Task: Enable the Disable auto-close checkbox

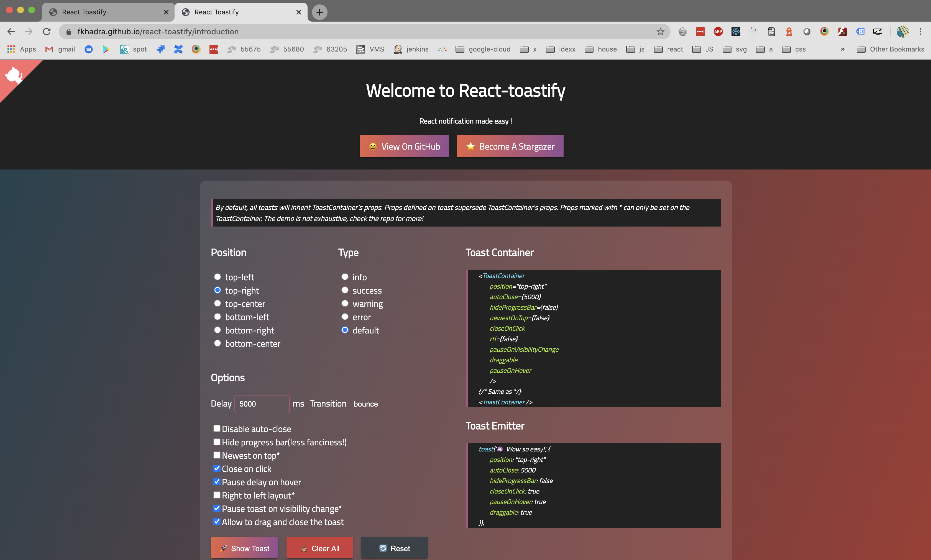Action: [x=217, y=428]
